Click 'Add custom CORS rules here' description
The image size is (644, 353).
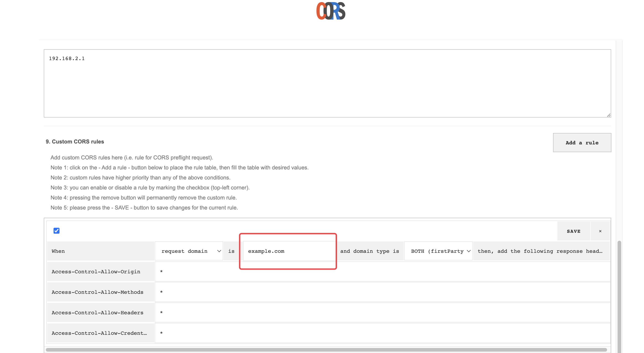coord(132,158)
